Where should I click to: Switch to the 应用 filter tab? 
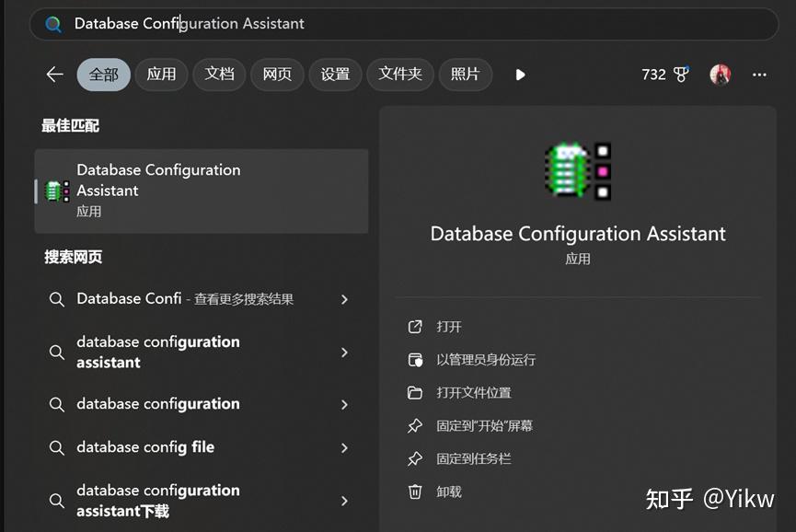click(161, 75)
